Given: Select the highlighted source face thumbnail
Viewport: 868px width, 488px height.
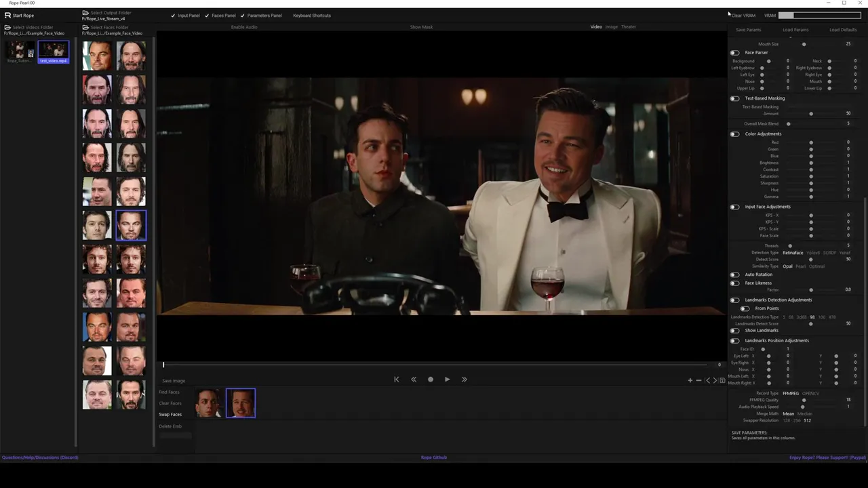Looking at the screenshot, I should click(131, 225).
